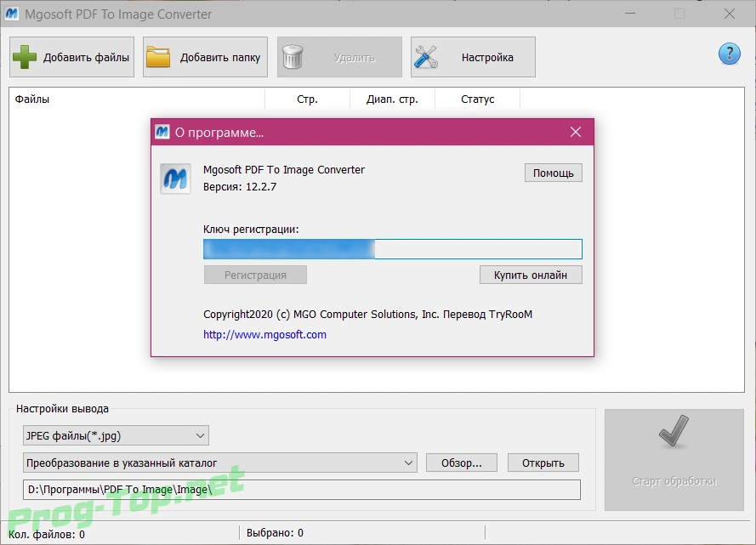This screenshot has width=756, height=545.
Task: Click the Copyright2020 MGO Computer Solutions text
Action: click(x=368, y=315)
